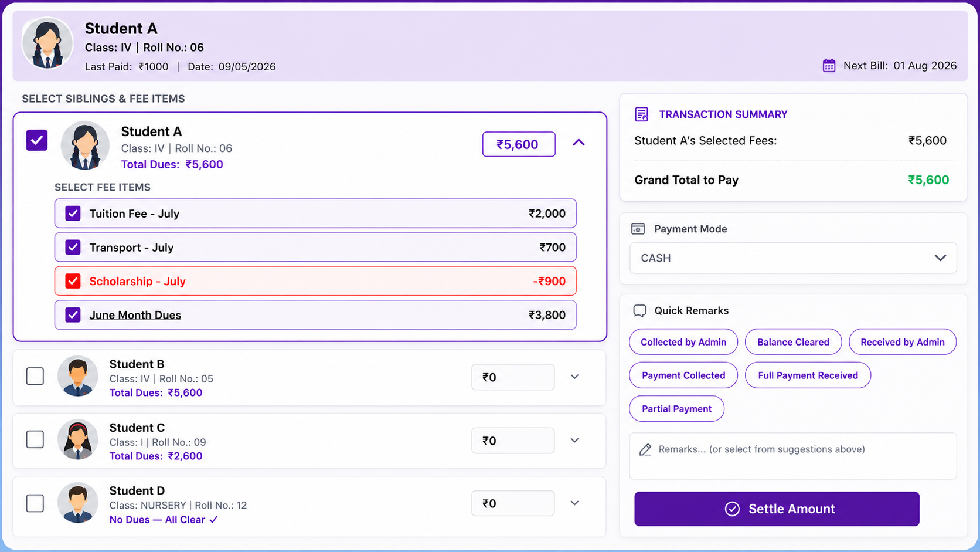Select the Student C checkbox

(x=35, y=439)
